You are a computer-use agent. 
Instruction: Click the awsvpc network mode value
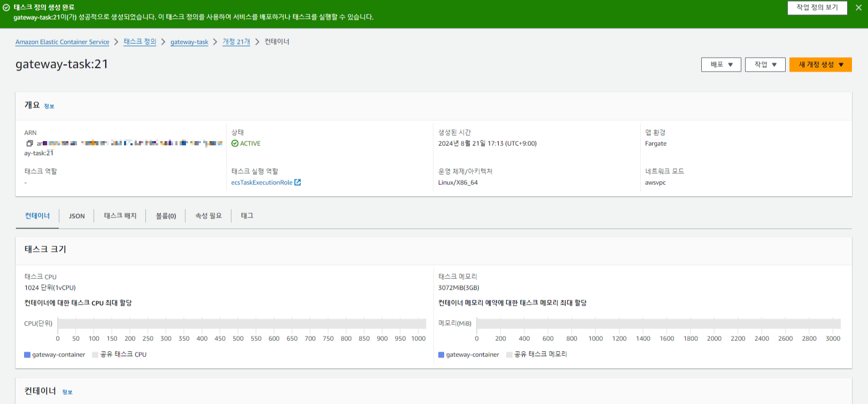click(655, 182)
